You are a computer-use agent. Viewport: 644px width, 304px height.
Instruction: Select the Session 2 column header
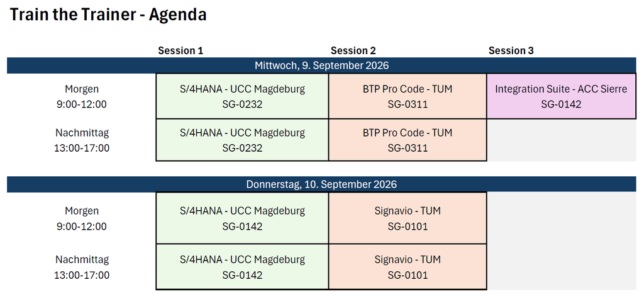(x=353, y=50)
